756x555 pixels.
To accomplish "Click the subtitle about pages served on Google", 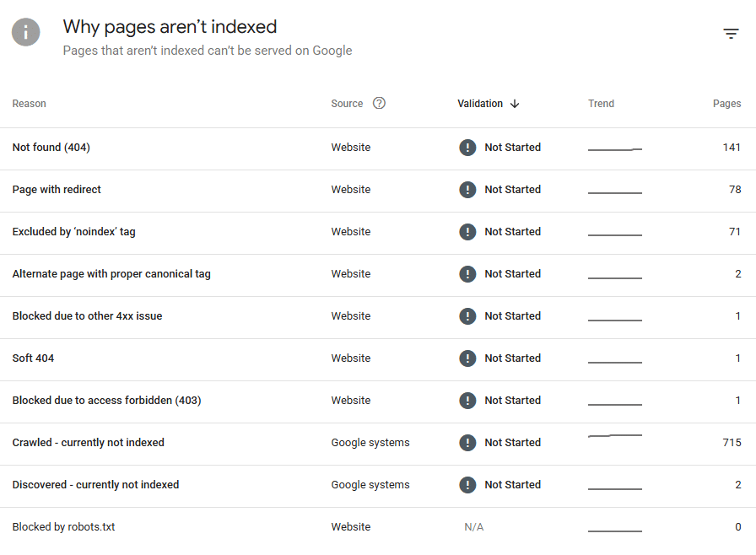I will (208, 51).
